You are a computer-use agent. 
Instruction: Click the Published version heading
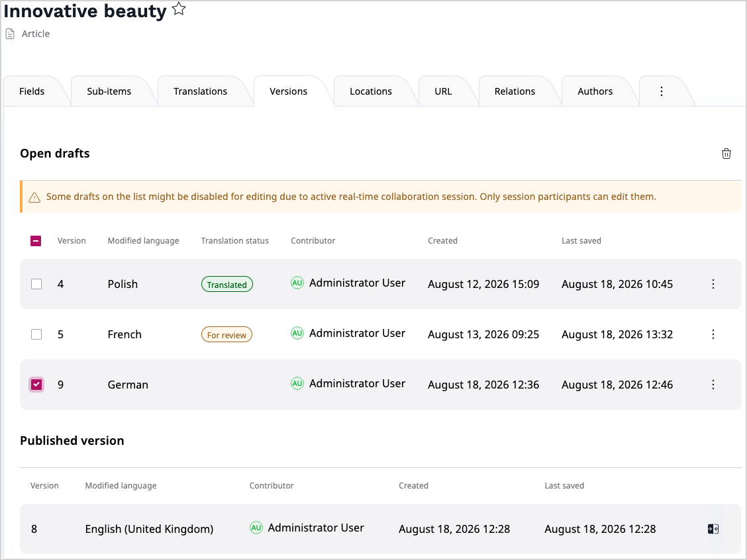pos(72,440)
